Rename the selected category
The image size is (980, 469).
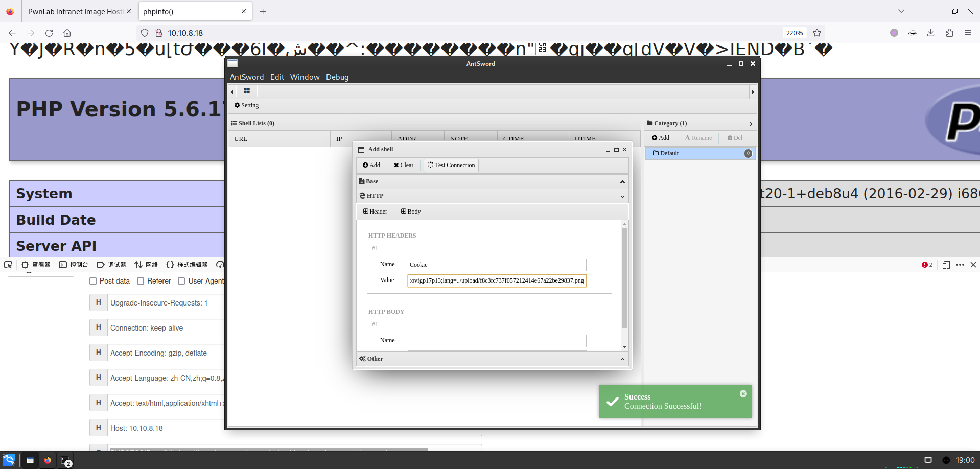(698, 138)
